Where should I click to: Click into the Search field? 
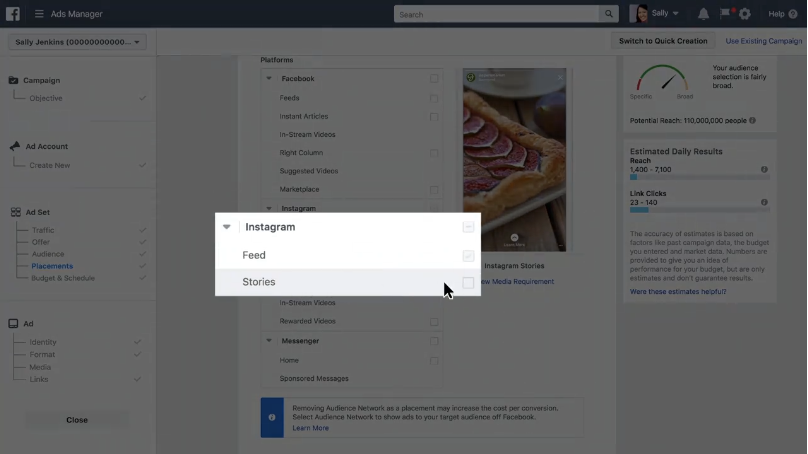[x=497, y=14]
